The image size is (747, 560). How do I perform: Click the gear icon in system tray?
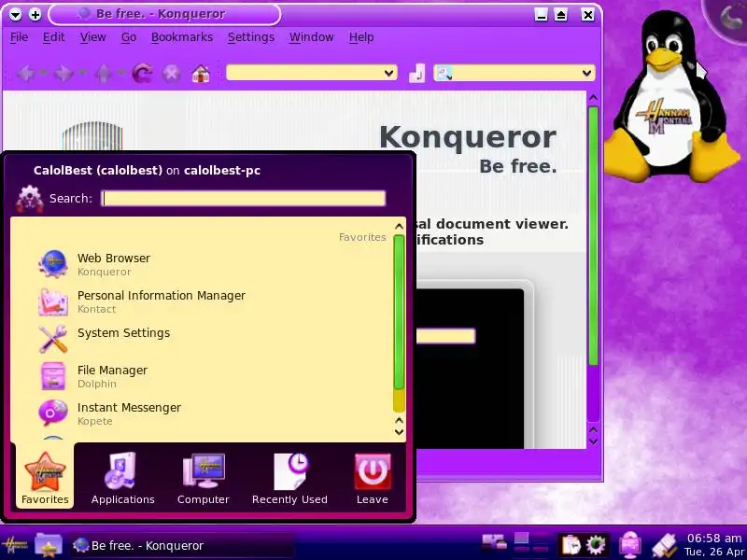596,545
